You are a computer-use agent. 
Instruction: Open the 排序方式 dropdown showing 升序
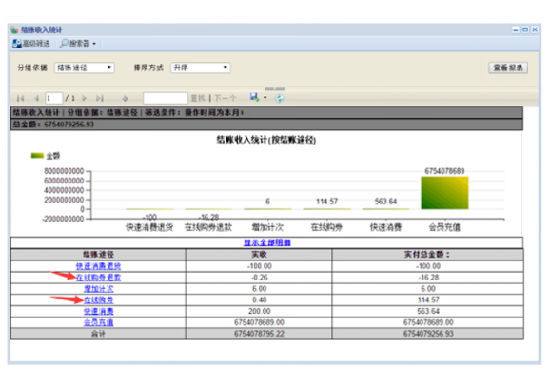(200, 67)
